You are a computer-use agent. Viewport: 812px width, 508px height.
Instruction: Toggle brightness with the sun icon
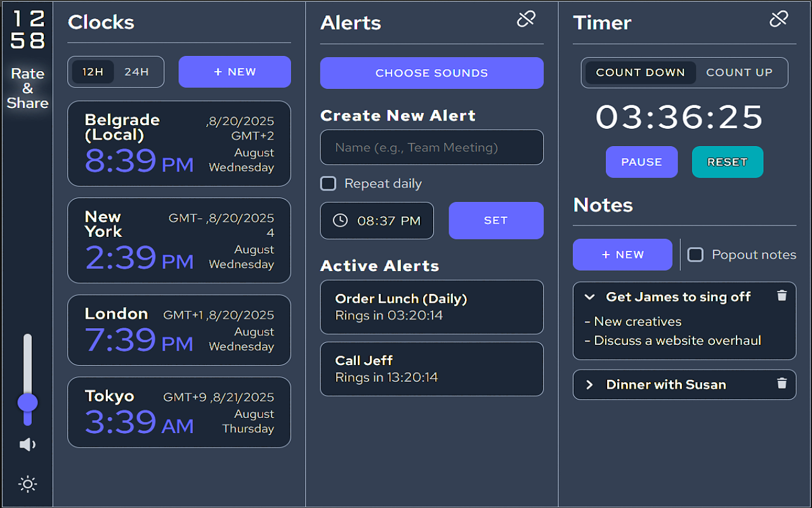click(x=27, y=485)
